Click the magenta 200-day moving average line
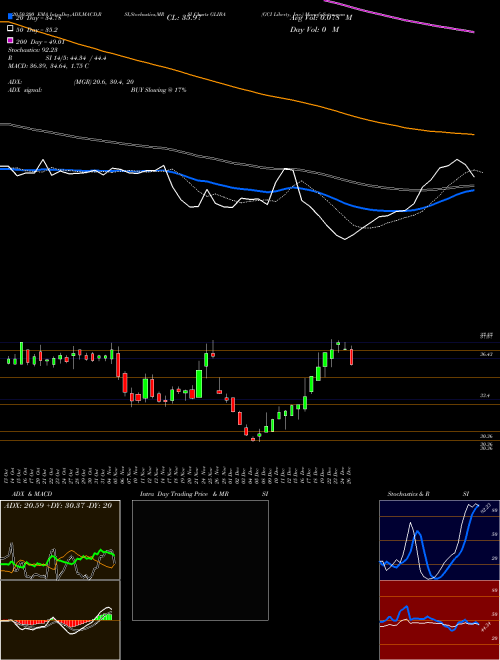This screenshot has width=500, height=660. click(x=400, y=18)
